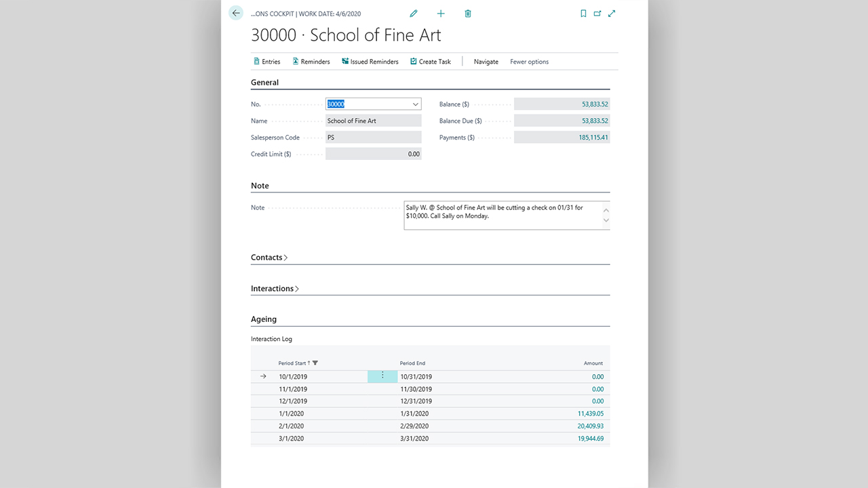Viewport: 868px width, 488px height.
Task: Create new record with plus icon
Action: point(441,14)
